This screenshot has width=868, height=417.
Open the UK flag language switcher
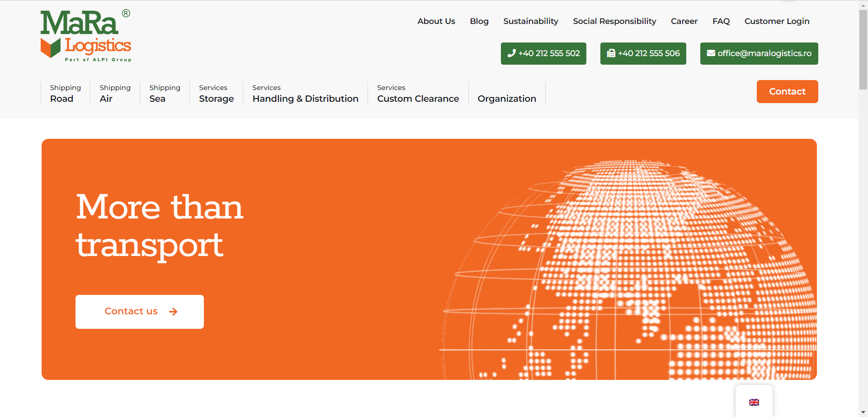(x=754, y=402)
